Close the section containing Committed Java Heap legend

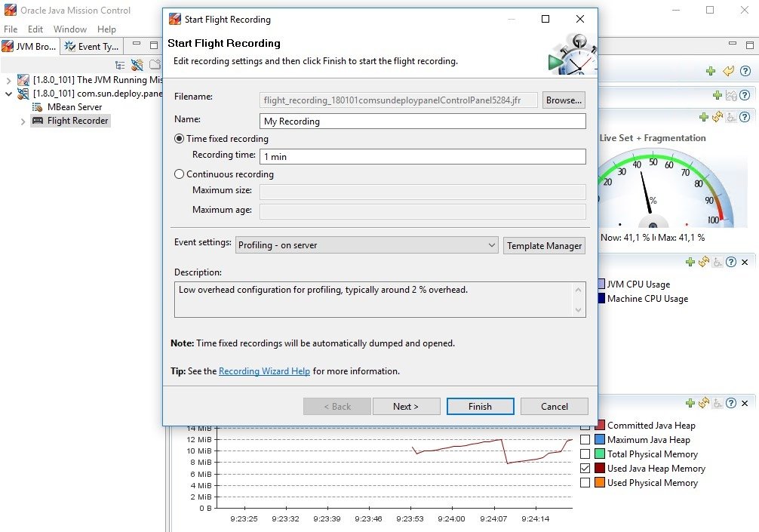(x=745, y=403)
